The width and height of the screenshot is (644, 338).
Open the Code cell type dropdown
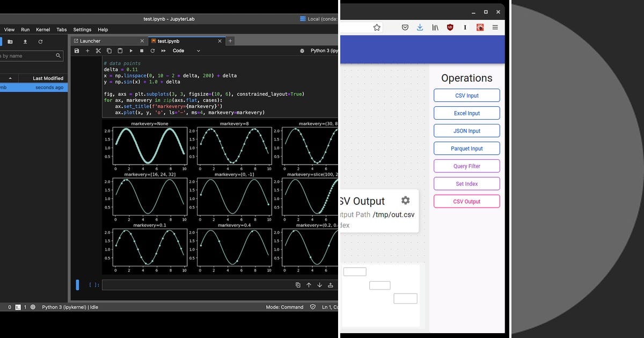click(x=185, y=50)
